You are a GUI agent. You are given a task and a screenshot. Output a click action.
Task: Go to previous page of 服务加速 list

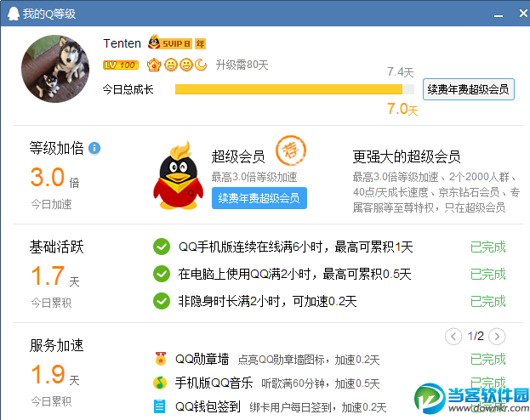click(x=453, y=337)
